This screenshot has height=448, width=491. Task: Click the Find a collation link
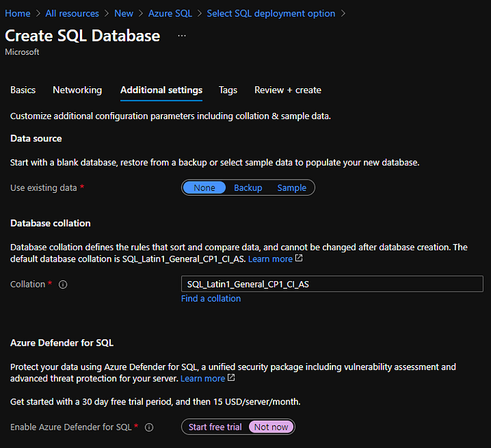pyautogui.click(x=211, y=299)
